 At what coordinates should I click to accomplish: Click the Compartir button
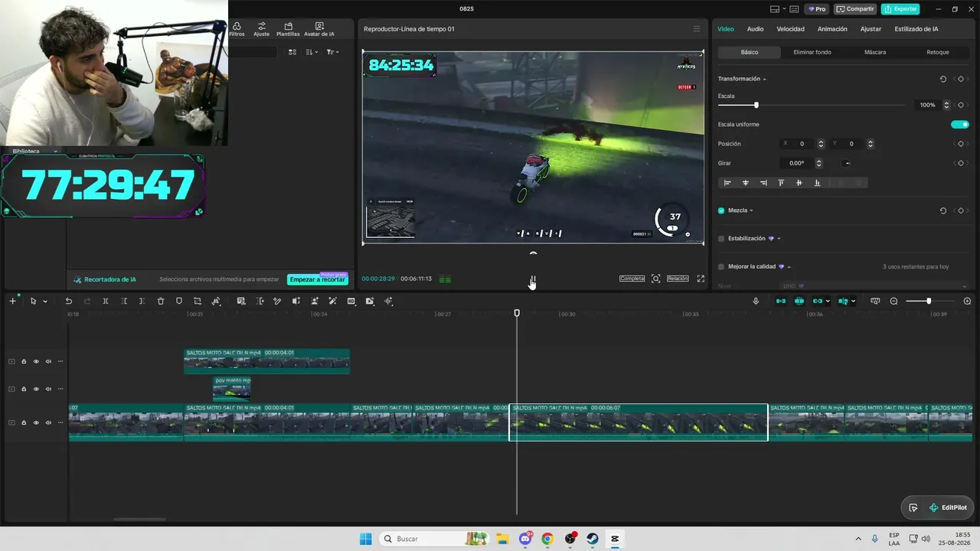pyautogui.click(x=855, y=9)
